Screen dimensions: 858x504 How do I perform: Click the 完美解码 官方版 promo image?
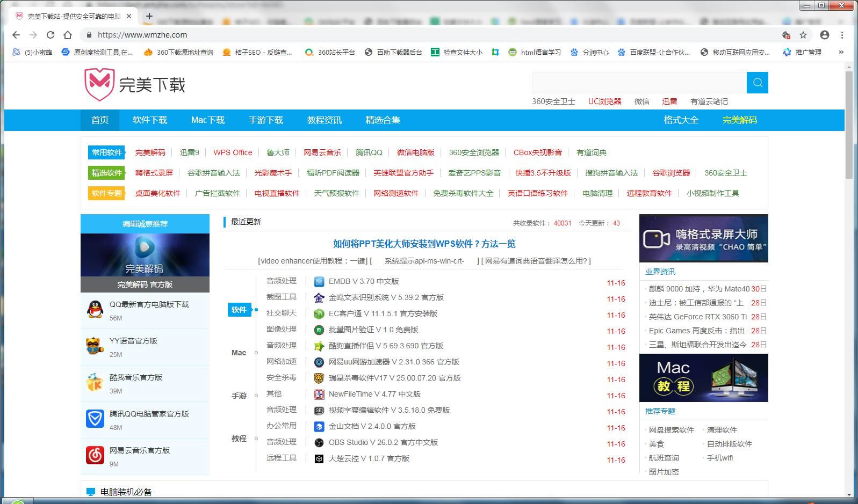coord(145,262)
